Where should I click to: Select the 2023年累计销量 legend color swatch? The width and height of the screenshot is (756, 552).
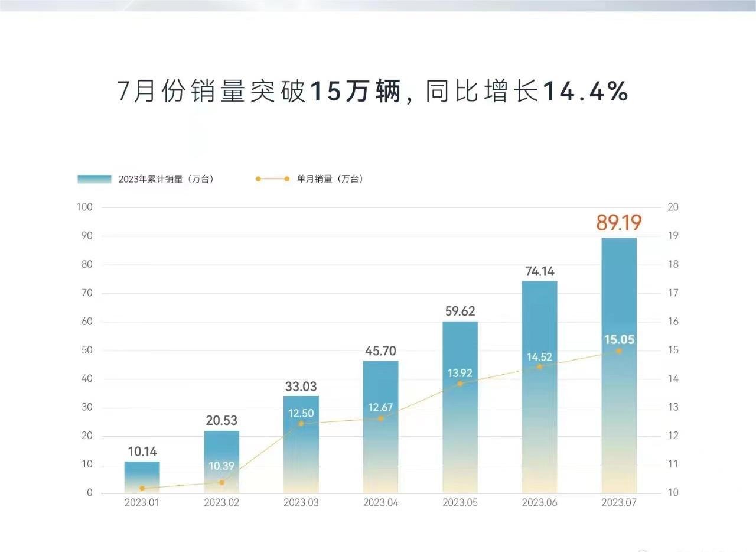coord(94,179)
